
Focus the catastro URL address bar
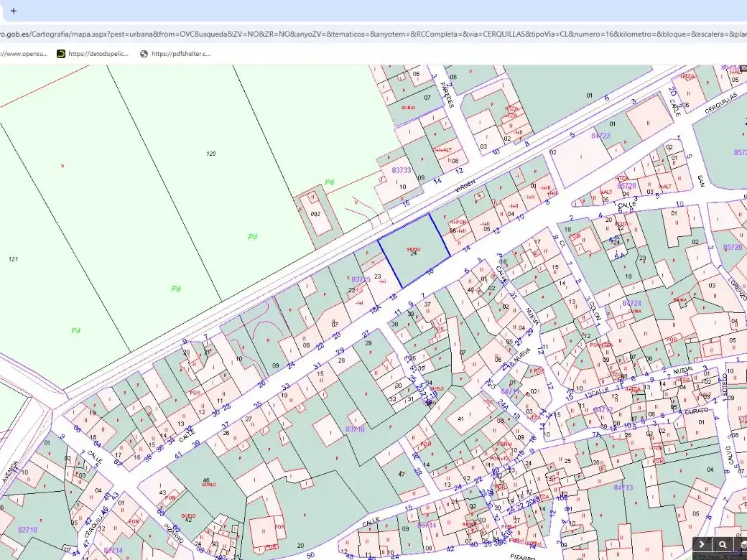click(373, 34)
